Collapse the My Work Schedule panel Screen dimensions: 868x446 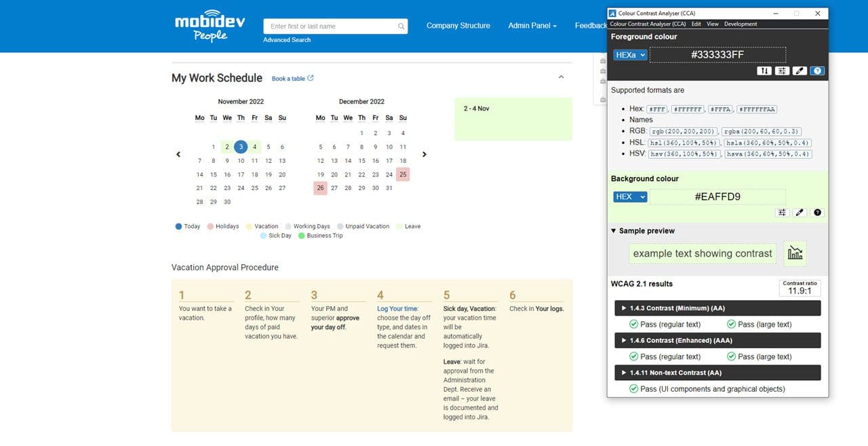coord(561,77)
